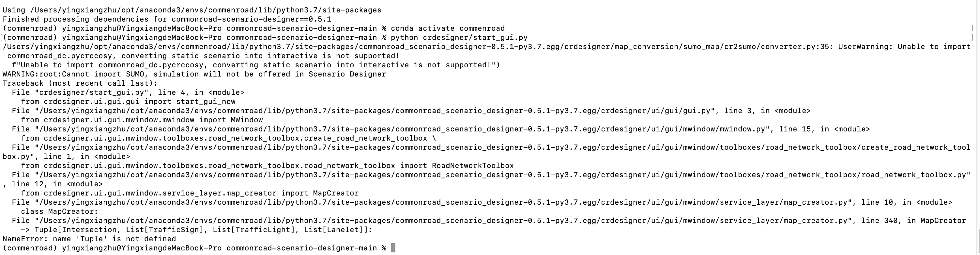The image size is (980, 255).
Task: Click the 'Traceback (most recent call last)' line
Action: click(80, 83)
